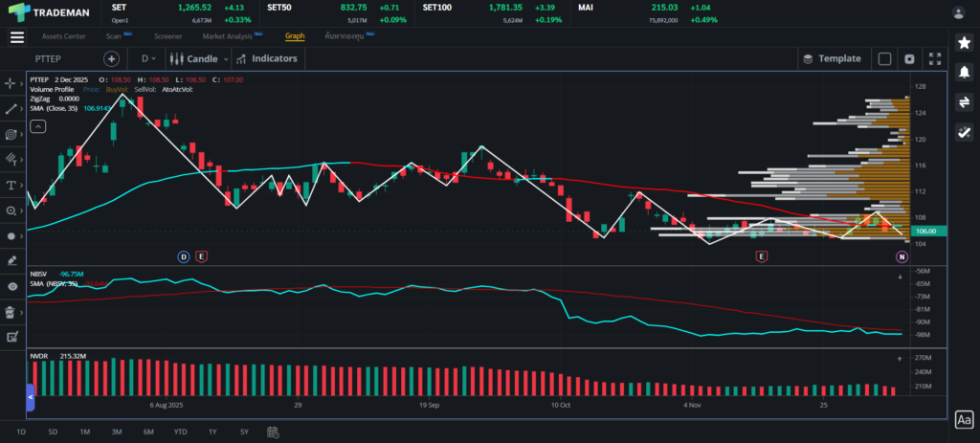Toggle the chart layout square box

[x=884, y=58]
